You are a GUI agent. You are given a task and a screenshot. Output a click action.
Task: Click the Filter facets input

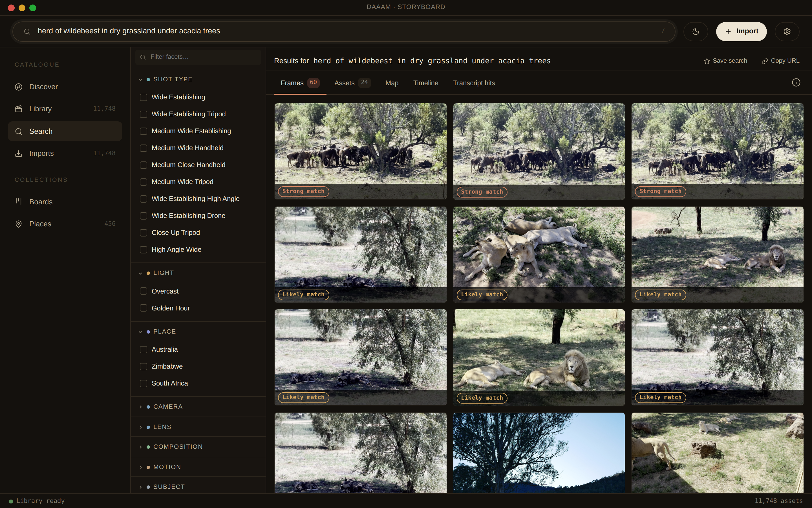[x=198, y=57]
